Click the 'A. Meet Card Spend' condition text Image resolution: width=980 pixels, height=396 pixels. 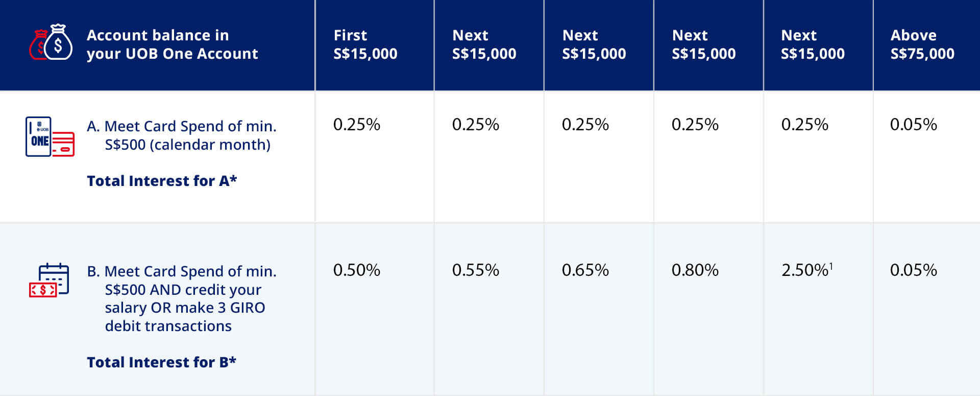click(x=182, y=135)
